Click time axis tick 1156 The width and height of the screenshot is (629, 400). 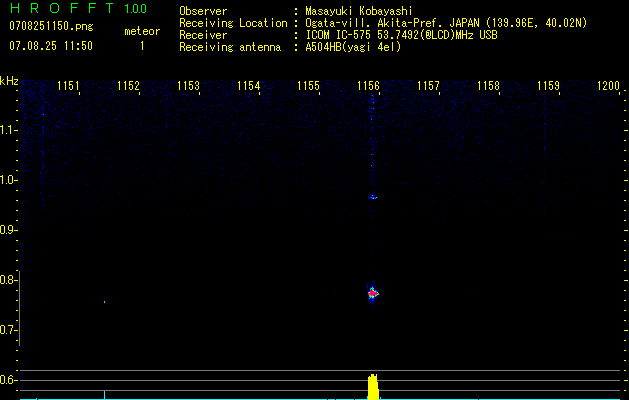point(368,86)
